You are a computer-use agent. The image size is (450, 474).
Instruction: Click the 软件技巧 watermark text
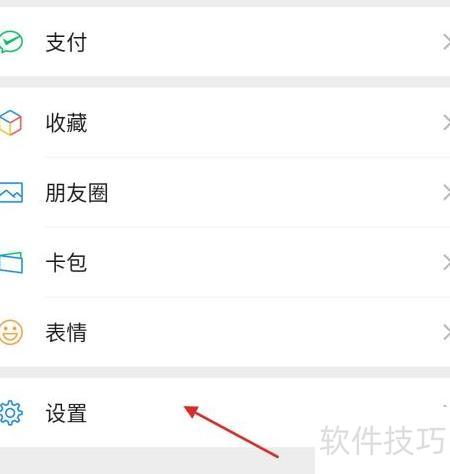coord(382,440)
